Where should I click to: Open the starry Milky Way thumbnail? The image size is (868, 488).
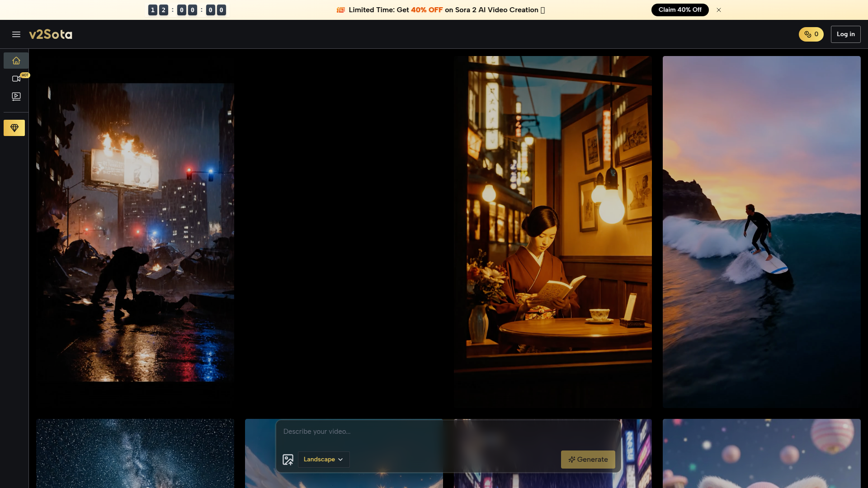pos(135,453)
